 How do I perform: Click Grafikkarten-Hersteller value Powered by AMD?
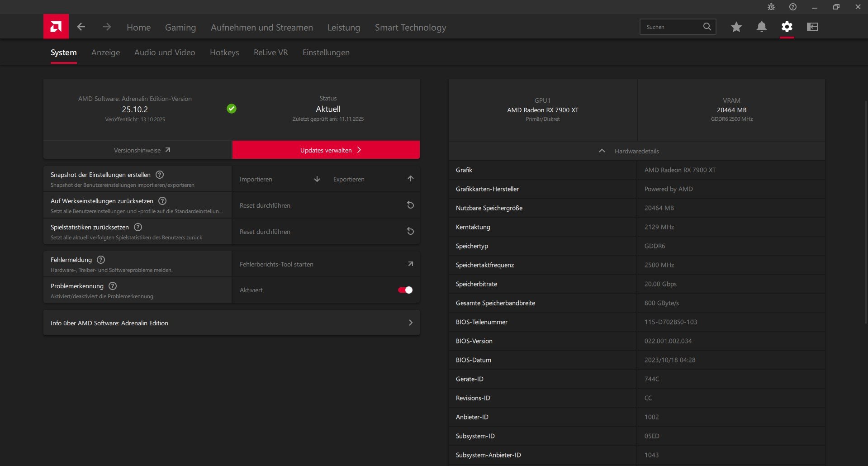(669, 189)
